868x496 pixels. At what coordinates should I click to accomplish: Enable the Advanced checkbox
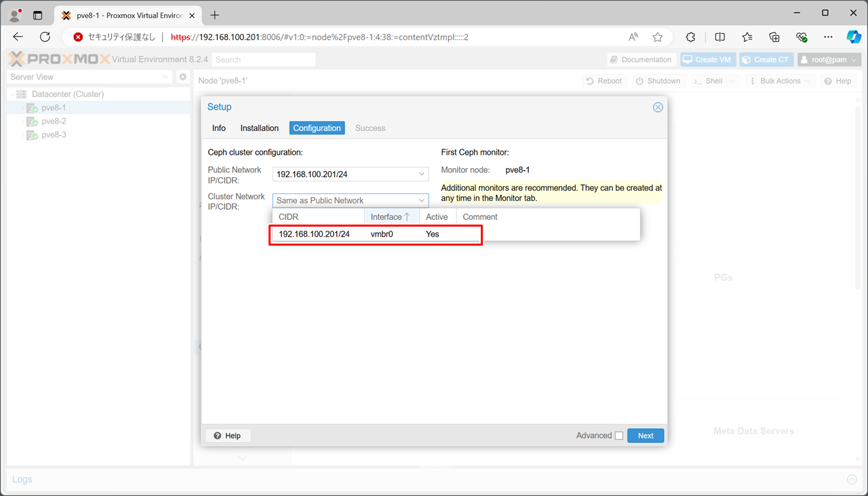point(618,436)
